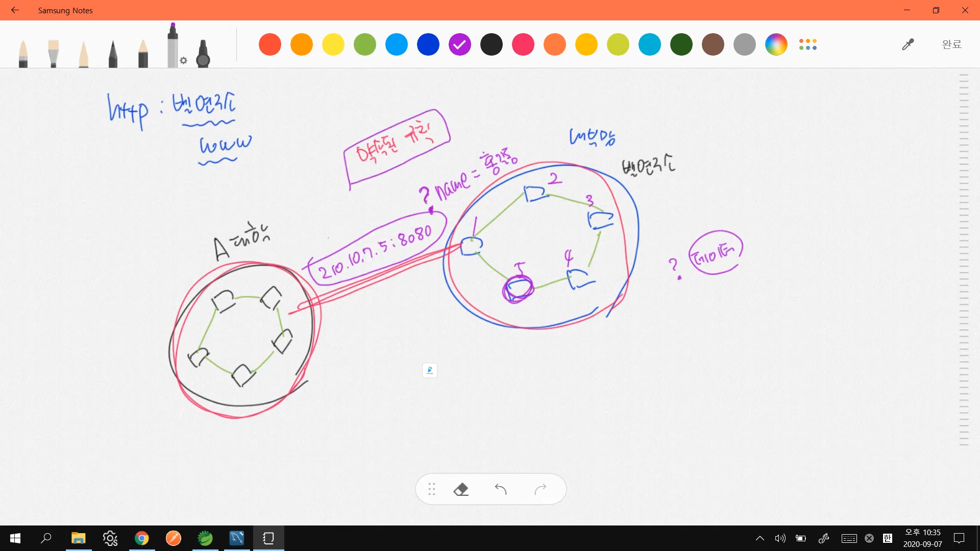Open Chrome from the taskbar
Image resolution: width=980 pixels, height=551 pixels.
pyautogui.click(x=142, y=538)
